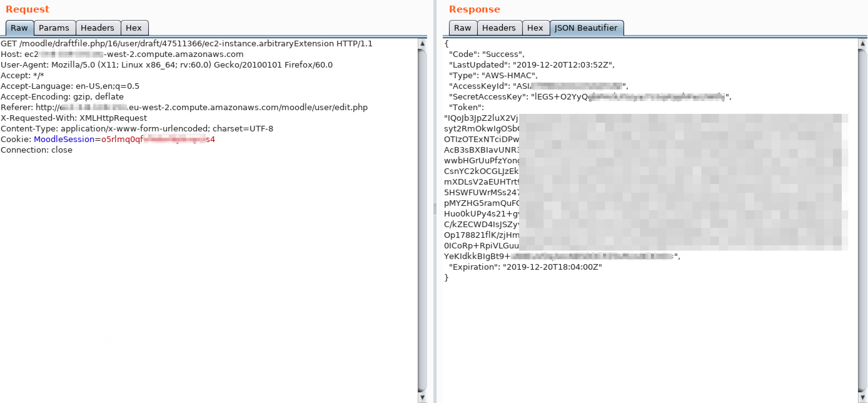Click the X-Requested-With header line
This screenshot has height=403, width=868.
coord(74,118)
